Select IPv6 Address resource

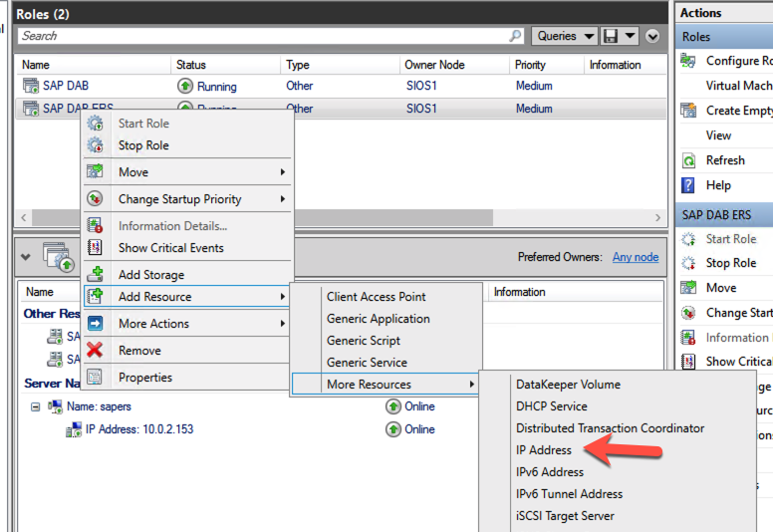point(549,472)
